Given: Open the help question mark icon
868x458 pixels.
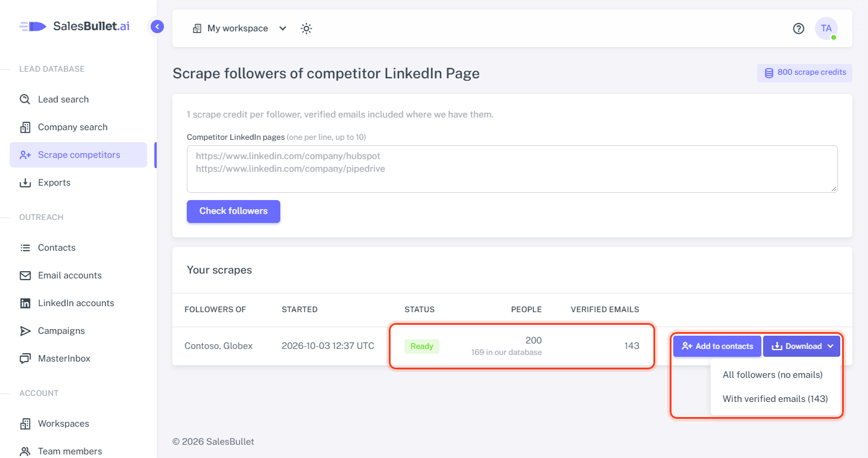Looking at the screenshot, I should coord(799,28).
